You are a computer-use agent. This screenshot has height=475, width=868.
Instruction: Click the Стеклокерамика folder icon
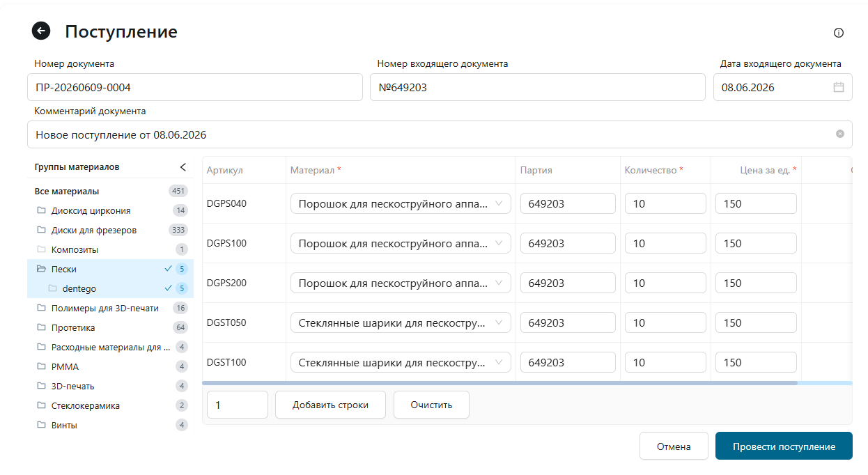tap(40, 405)
